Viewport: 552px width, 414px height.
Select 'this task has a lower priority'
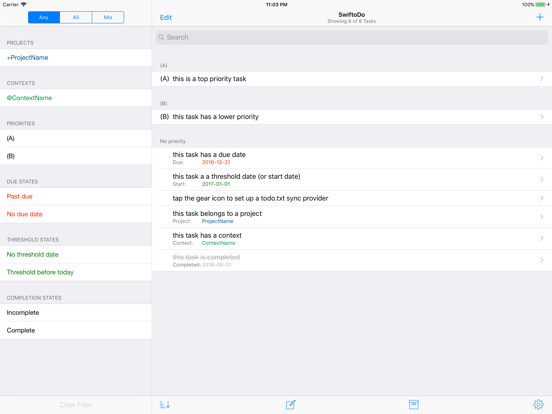click(215, 117)
